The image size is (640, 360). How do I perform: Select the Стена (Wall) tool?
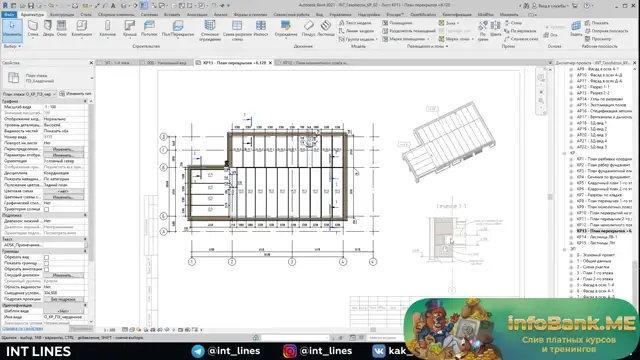coord(33,29)
